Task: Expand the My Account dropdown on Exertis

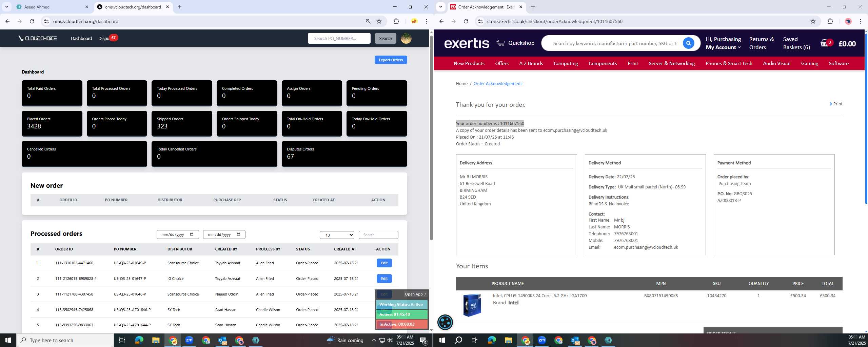Action: click(x=723, y=47)
